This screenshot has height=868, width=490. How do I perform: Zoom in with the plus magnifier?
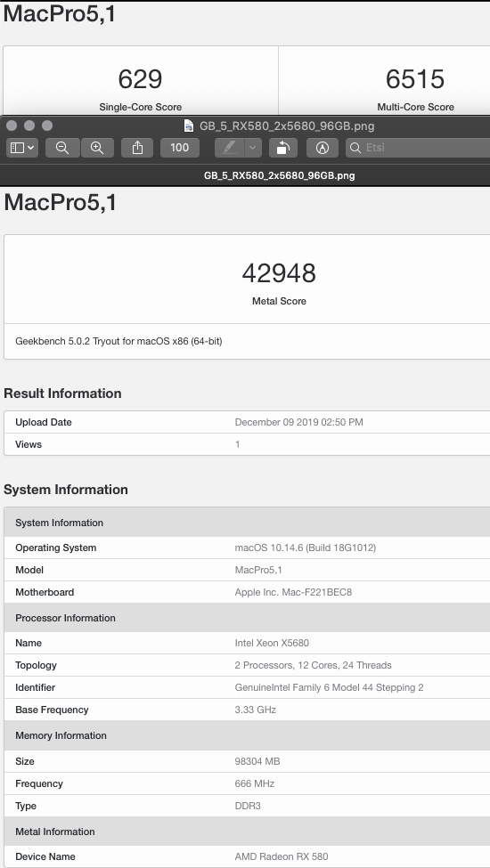(97, 148)
